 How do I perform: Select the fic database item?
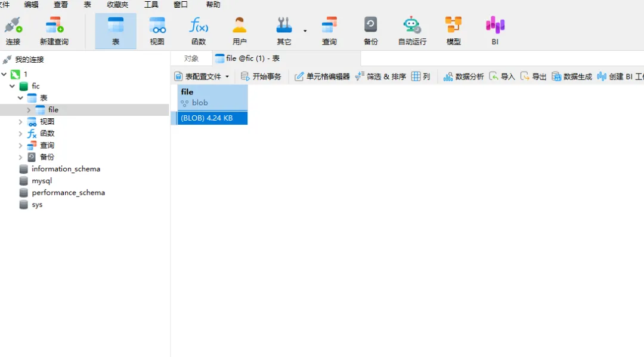[x=35, y=86]
